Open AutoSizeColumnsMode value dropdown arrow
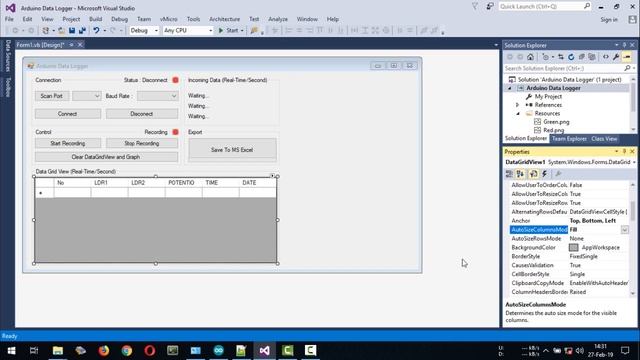The height and width of the screenshot is (360, 640). pyautogui.click(x=624, y=230)
